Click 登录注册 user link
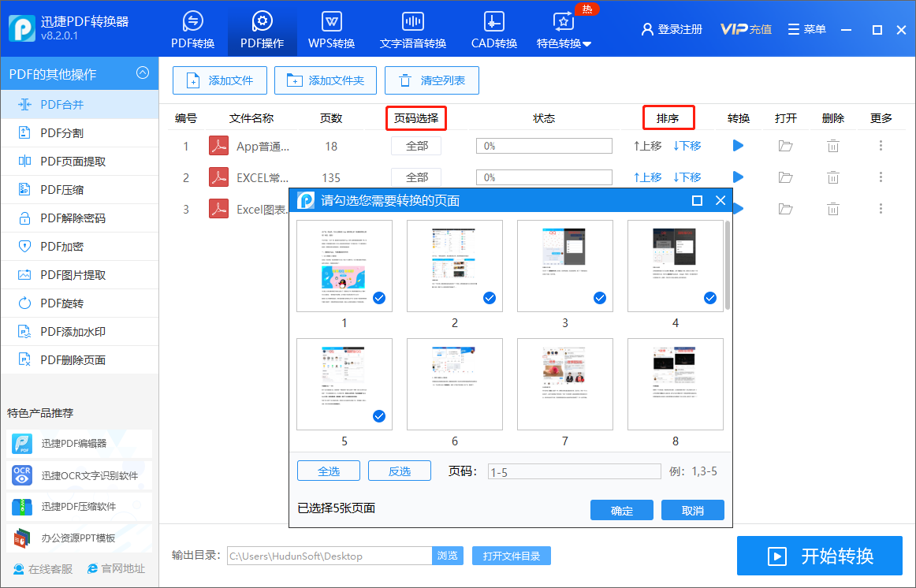Screen dimensions: 916x588 click(672, 29)
